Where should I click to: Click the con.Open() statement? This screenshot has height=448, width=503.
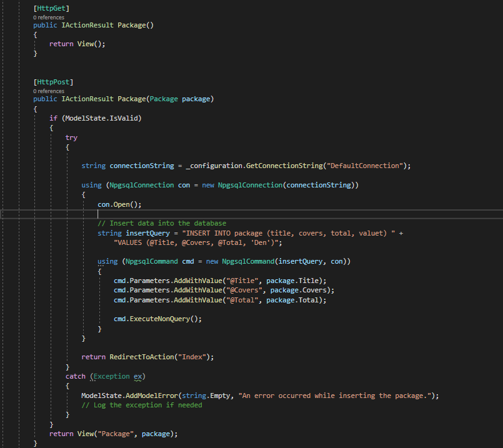[119, 204]
